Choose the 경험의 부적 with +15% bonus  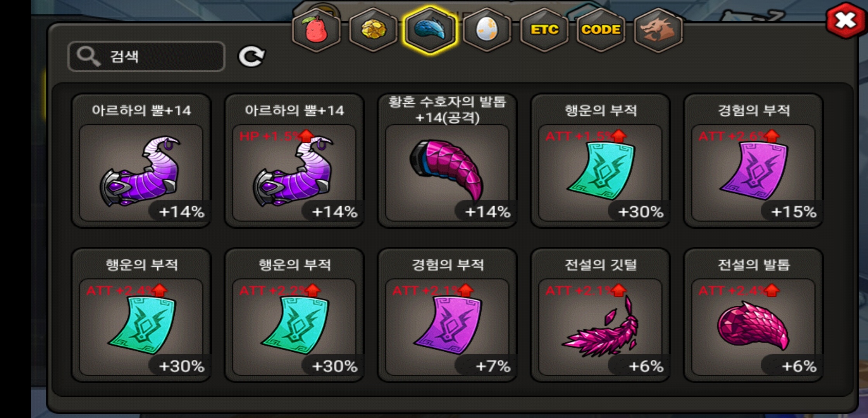[x=754, y=161]
